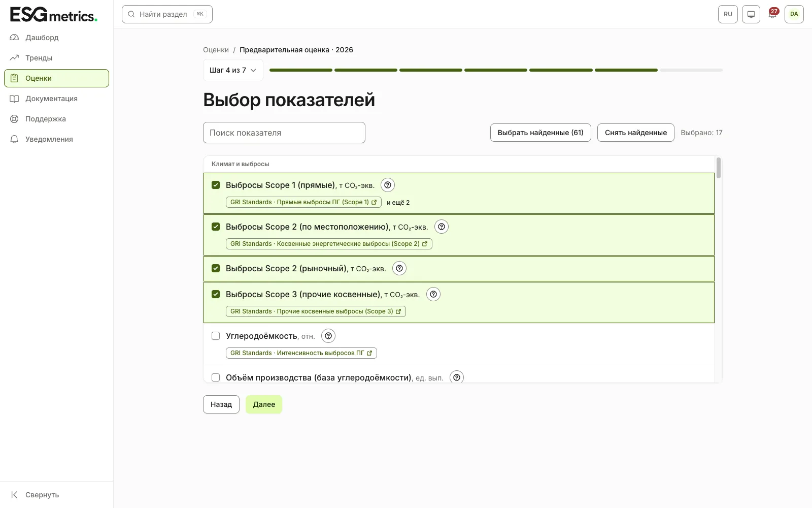
Task: Open the Оценки breadcrumb link
Action: click(216, 50)
